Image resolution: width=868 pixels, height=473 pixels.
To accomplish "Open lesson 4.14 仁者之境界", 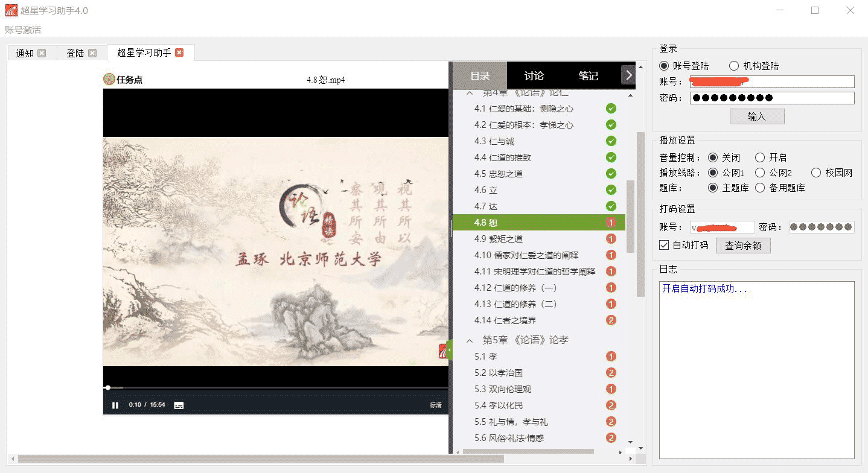I will coord(505,320).
